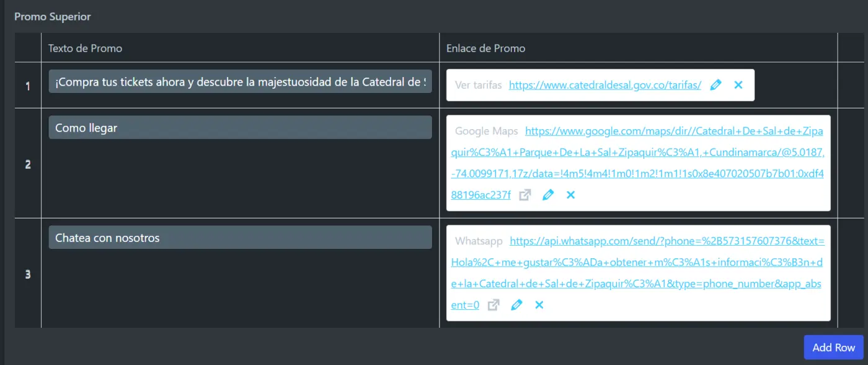Viewport: 868px width, 365px height.
Task: Focus the '¡Compra tus tickets ahora' text field
Action: tap(240, 82)
